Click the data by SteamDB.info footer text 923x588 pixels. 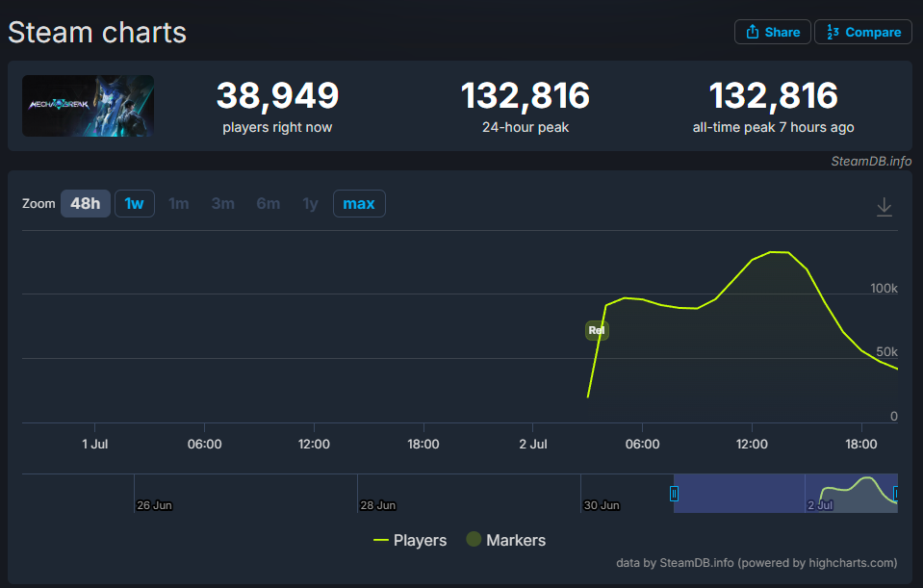point(756,563)
